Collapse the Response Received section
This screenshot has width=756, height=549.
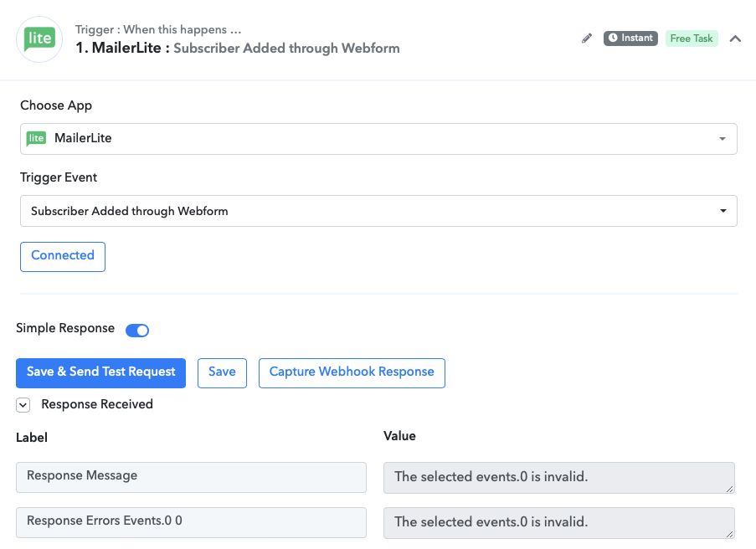(23, 405)
